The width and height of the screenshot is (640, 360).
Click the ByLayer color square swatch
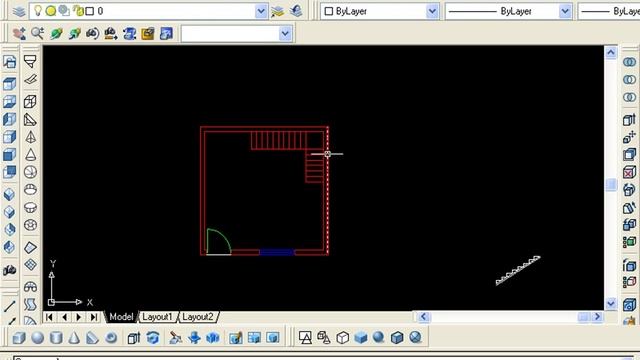coord(329,11)
